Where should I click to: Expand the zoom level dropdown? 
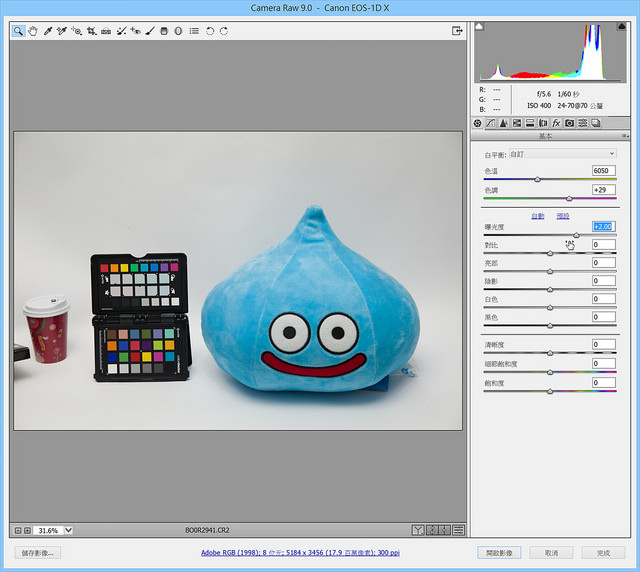pos(69,530)
